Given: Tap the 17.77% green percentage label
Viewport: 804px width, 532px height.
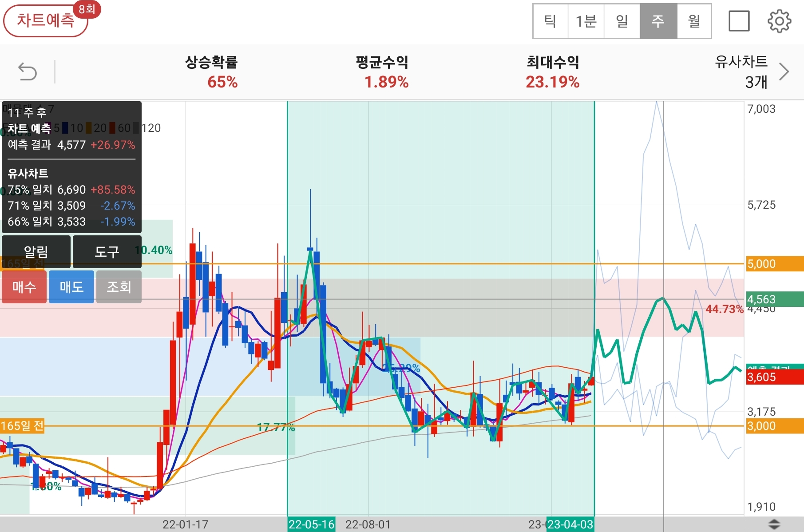Looking at the screenshot, I should [x=276, y=428].
